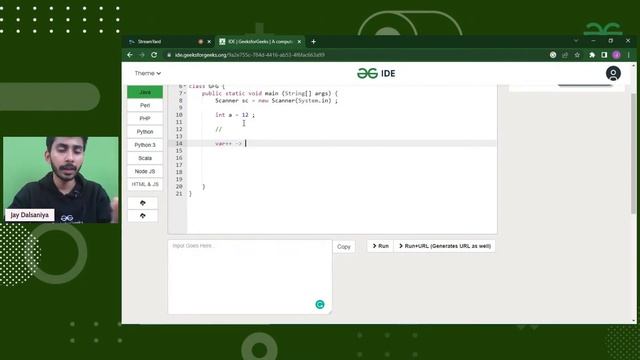Image resolution: width=640 pixels, height=360 pixels.
Task: Click the public static void main line
Action: [x=270, y=93]
